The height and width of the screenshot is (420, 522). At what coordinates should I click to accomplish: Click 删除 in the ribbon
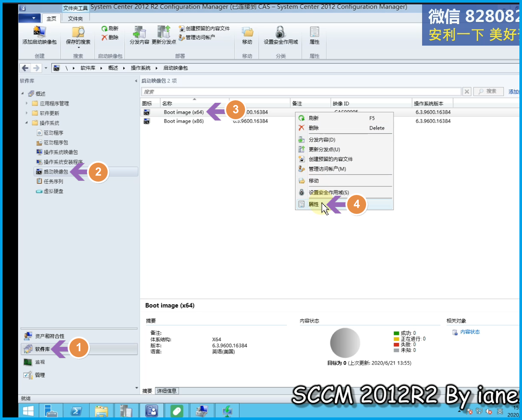pyautogui.click(x=110, y=37)
